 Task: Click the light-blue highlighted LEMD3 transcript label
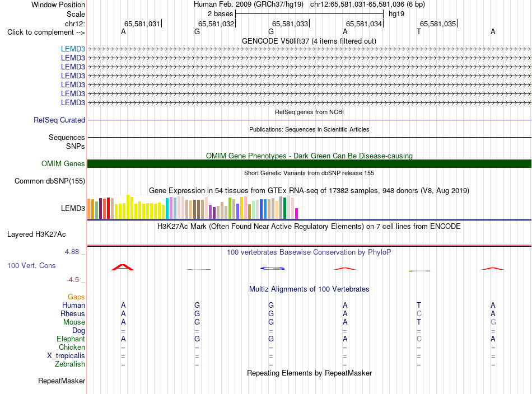pos(73,49)
